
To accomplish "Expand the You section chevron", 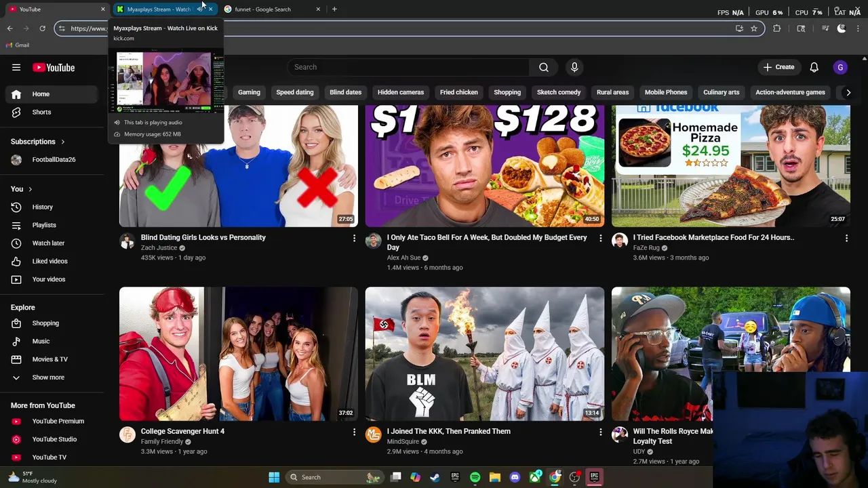I will click(x=30, y=189).
